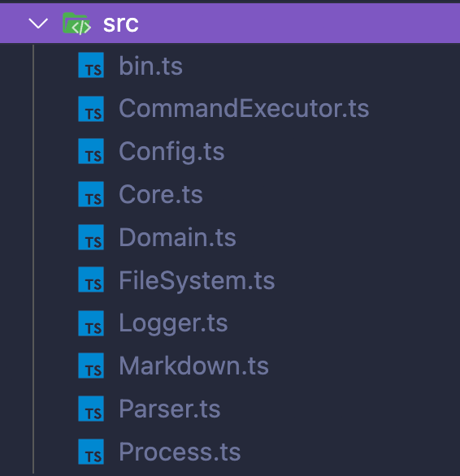Open Markdown.ts file

pos(194,366)
